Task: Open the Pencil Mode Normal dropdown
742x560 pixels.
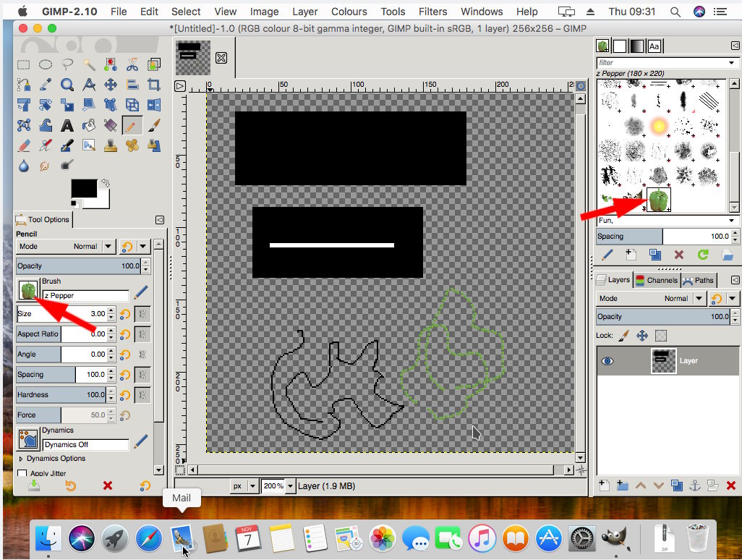Action: 66,246
